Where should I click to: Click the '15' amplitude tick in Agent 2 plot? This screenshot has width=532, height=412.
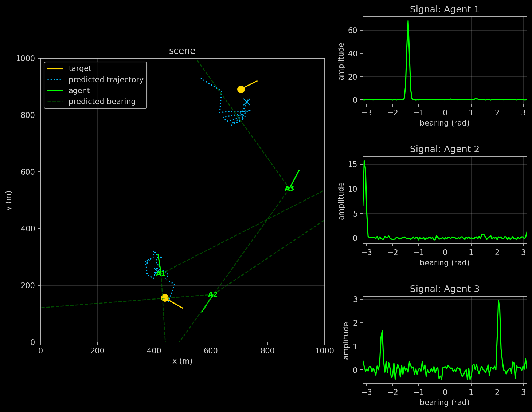tap(352, 165)
